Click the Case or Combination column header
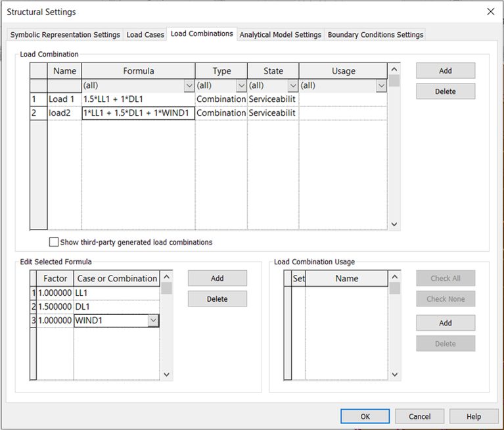 117,279
